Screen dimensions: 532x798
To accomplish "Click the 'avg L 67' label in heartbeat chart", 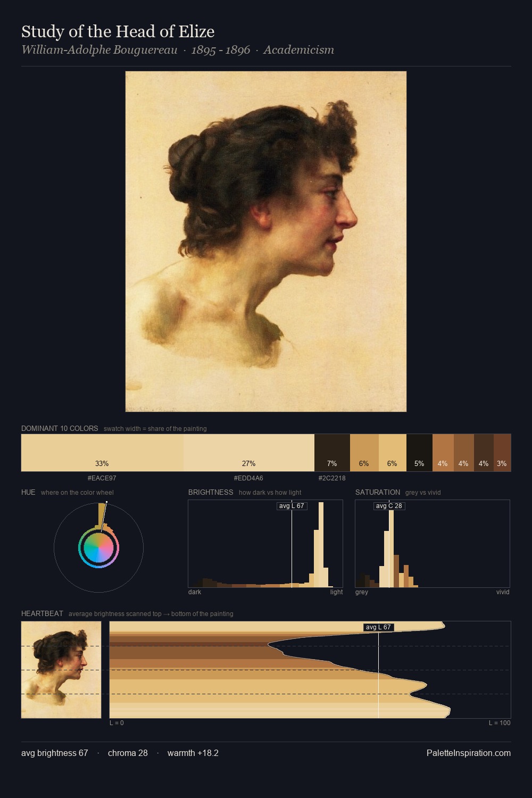I will point(378,627).
